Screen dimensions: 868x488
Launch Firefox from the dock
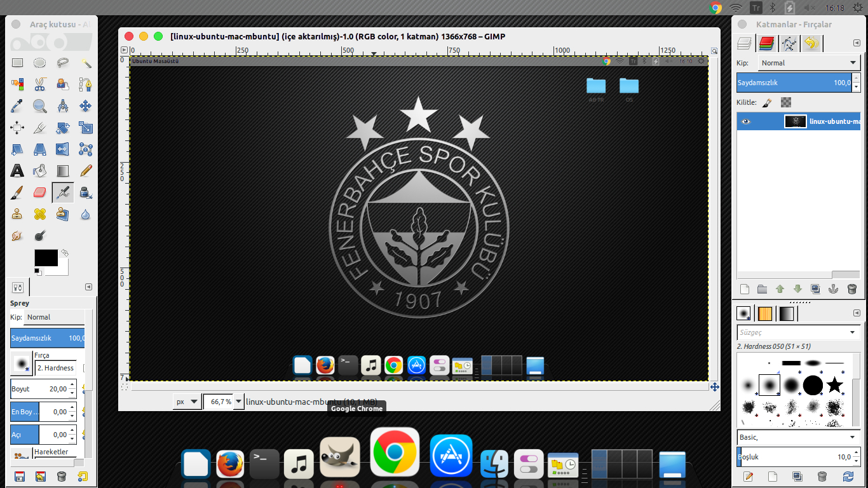click(230, 463)
